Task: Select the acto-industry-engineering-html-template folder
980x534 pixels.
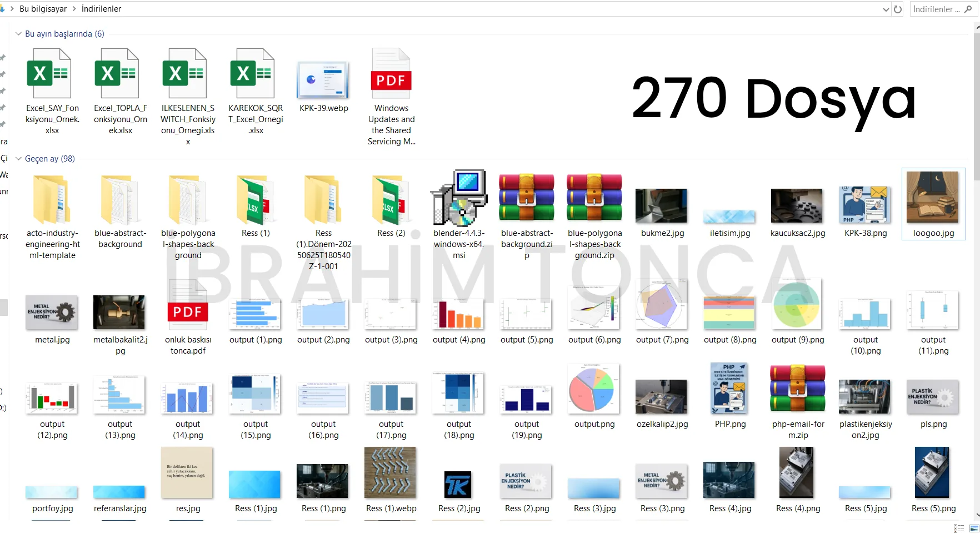Action: coord(52,200)
